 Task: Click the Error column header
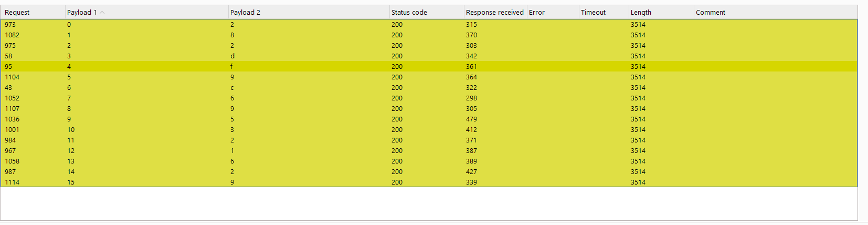coord(537,13)
